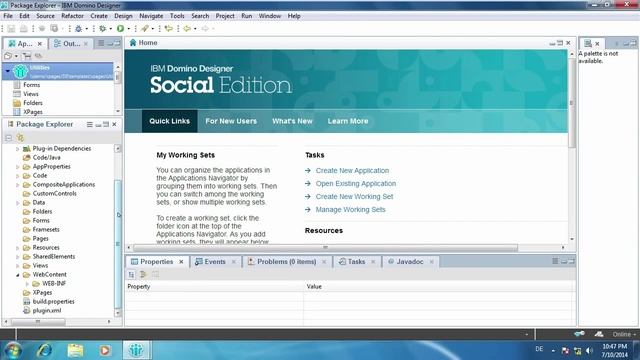Click the Domino Designer taskbar icon
The width and height of the screenshot is (640, 360).
pos(136,350)
